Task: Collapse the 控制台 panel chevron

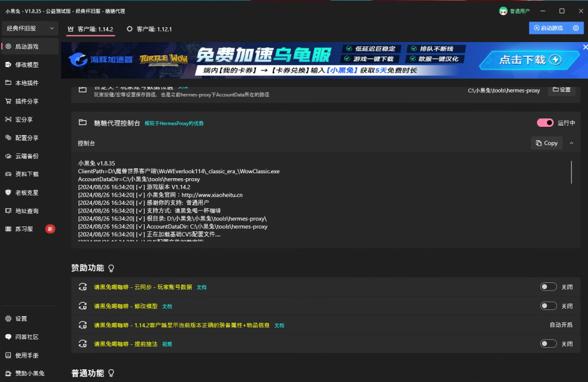Action: (571, 143)
